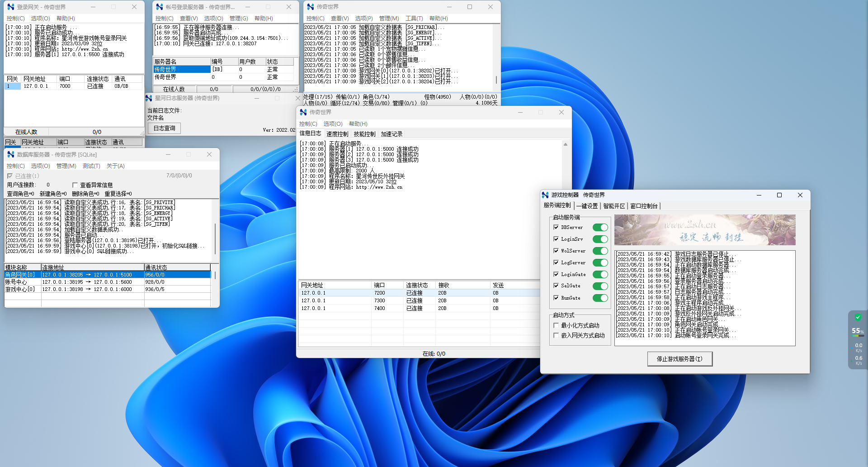Image resolution: width=868 pixels, height=467 pixels.
Task: Click the 日志查询 button
Action: point(164,129)
